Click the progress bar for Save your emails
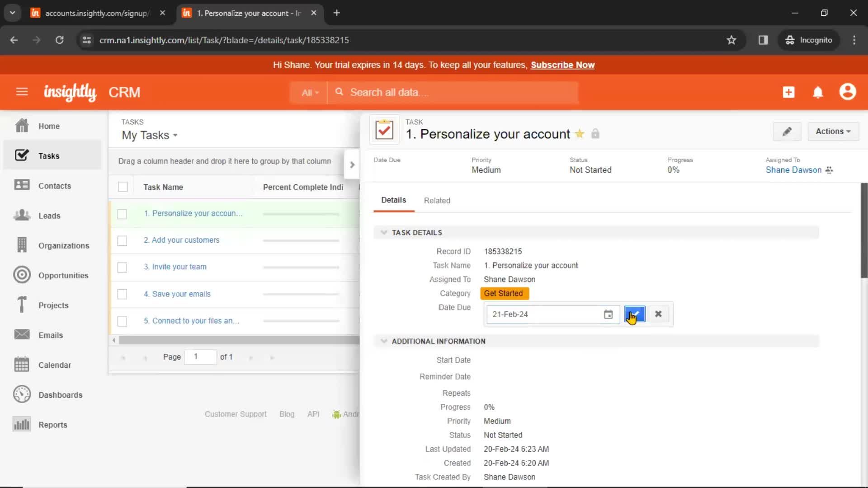868x488 pixels. [x=301, y=294]
